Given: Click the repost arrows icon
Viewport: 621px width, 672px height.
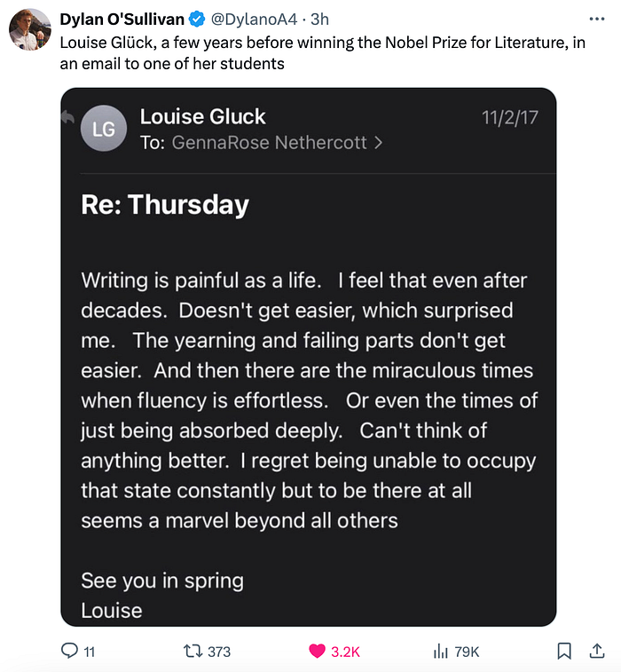Looking at the screenshot, I should 193,652.
